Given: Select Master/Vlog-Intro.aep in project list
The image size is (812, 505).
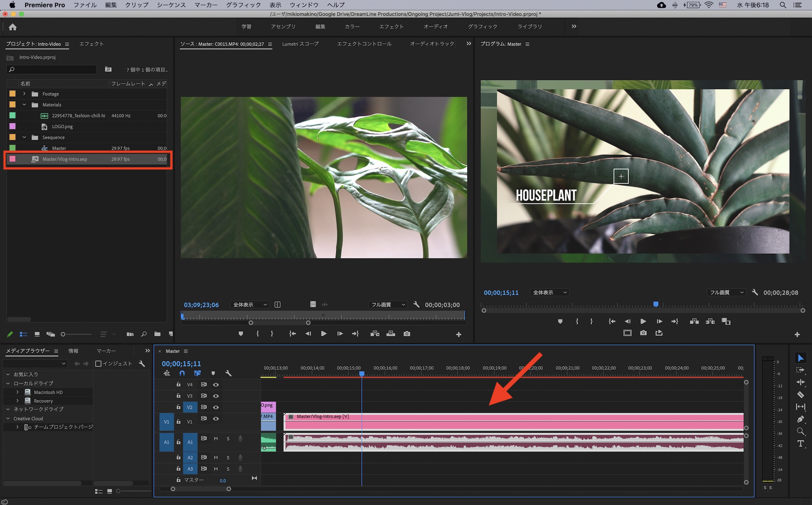Looking at the screenshot, I should click(65, 159).
